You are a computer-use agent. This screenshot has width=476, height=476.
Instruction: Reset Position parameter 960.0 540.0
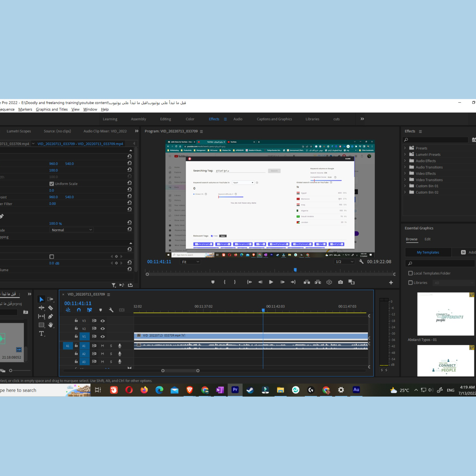[129, 163]
